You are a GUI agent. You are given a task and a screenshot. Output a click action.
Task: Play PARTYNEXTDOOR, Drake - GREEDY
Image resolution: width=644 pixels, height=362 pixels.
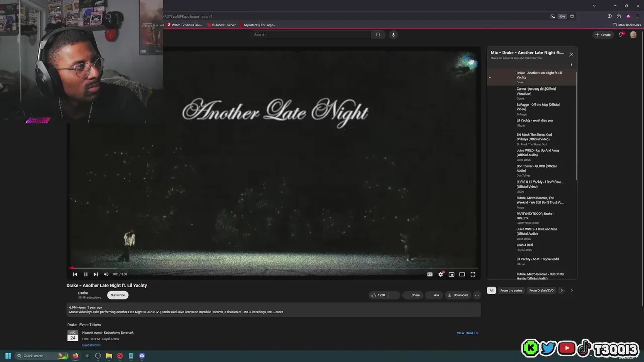coord(531,218)
